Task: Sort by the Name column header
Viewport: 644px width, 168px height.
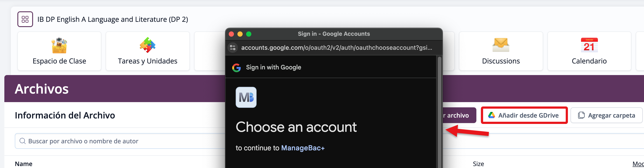Action: 23,164
